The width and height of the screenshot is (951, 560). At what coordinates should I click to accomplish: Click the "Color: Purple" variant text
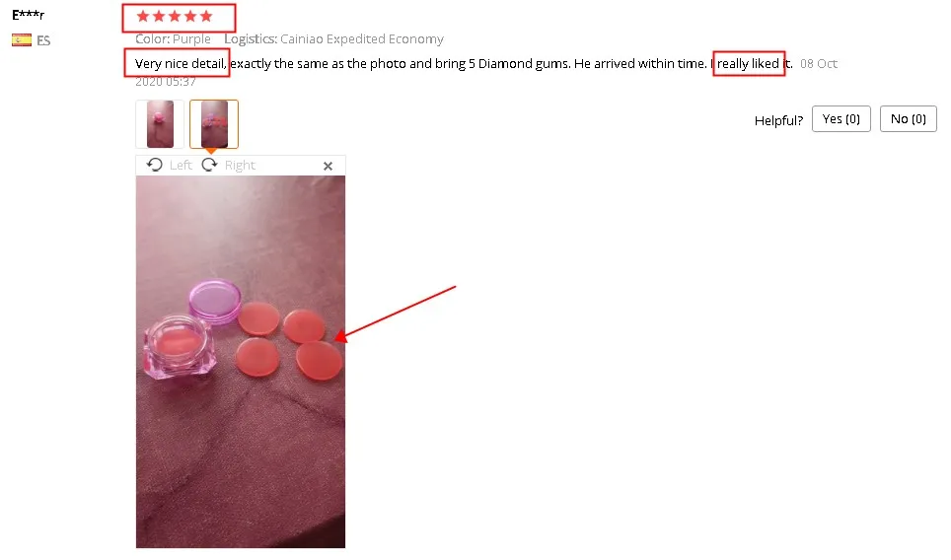pos(173,39)
